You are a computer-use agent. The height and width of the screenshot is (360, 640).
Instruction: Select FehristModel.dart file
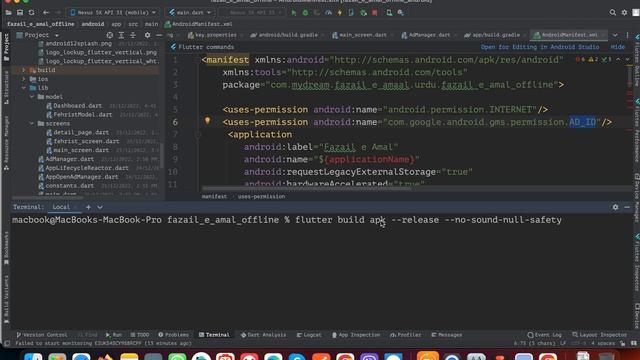click(82, 115)
